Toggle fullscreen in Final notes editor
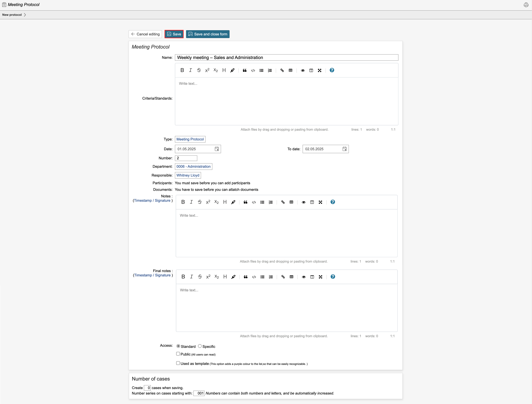Viewport: 532px width, 404px height. tap(320, 277)
